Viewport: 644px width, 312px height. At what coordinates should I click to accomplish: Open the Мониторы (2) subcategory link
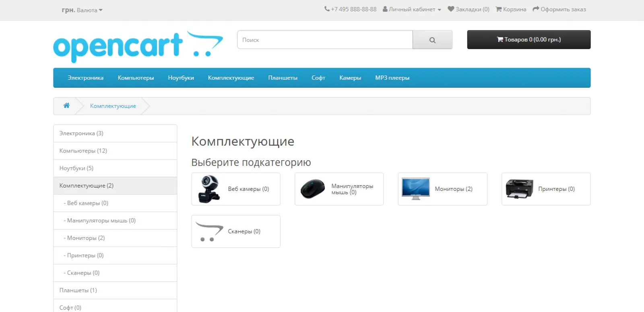[454, 189]
